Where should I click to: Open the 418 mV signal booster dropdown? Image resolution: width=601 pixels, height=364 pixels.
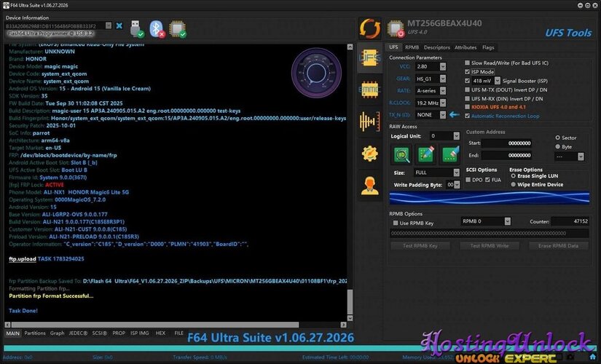tap(497, 81)
